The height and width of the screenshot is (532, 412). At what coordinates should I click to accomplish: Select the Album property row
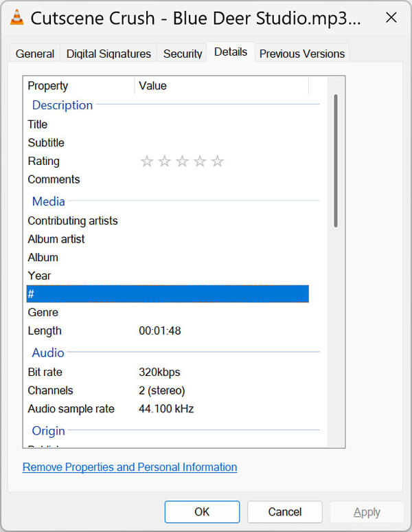[168, 258]
